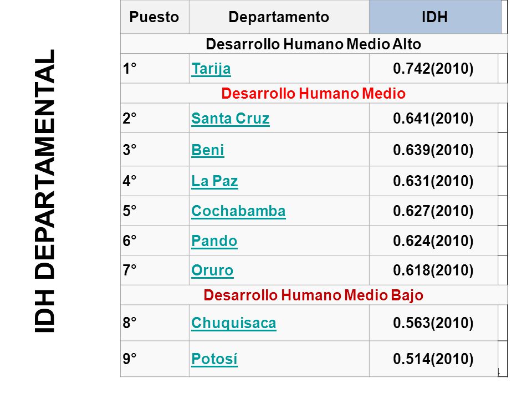Select the Puesto column header
This screenshot has height=399, width=532.
click(155, 17)
